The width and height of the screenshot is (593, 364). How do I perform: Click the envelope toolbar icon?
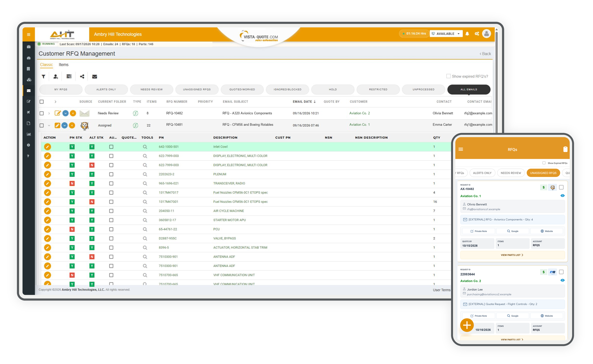95,77
